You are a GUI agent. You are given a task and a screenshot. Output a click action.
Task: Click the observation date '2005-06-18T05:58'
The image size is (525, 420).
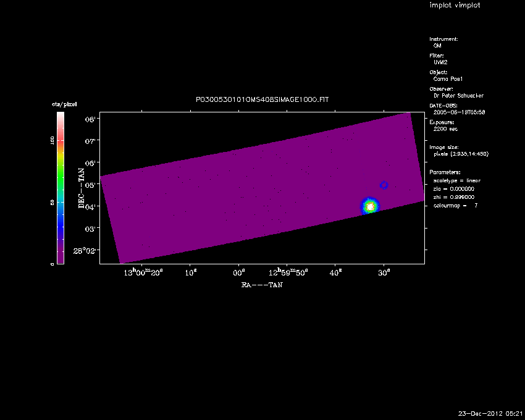coord(459,112)
